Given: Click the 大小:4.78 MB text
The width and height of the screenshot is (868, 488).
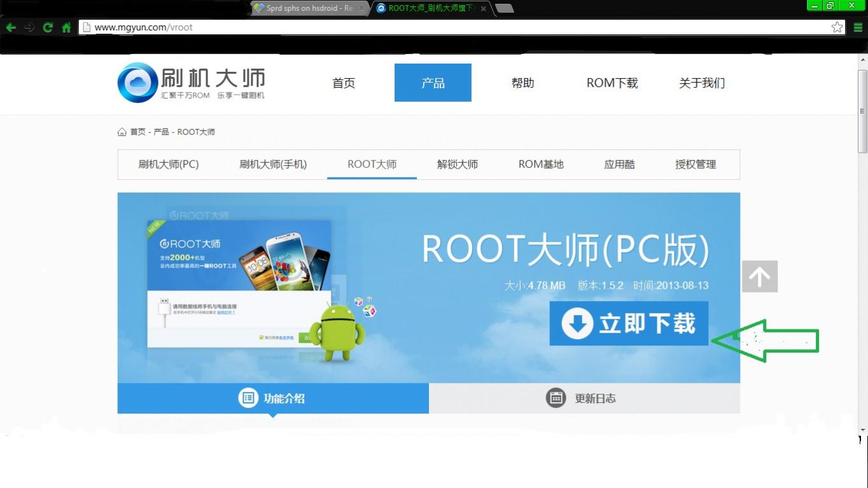Looking at the screenshot, I should 535,286.
